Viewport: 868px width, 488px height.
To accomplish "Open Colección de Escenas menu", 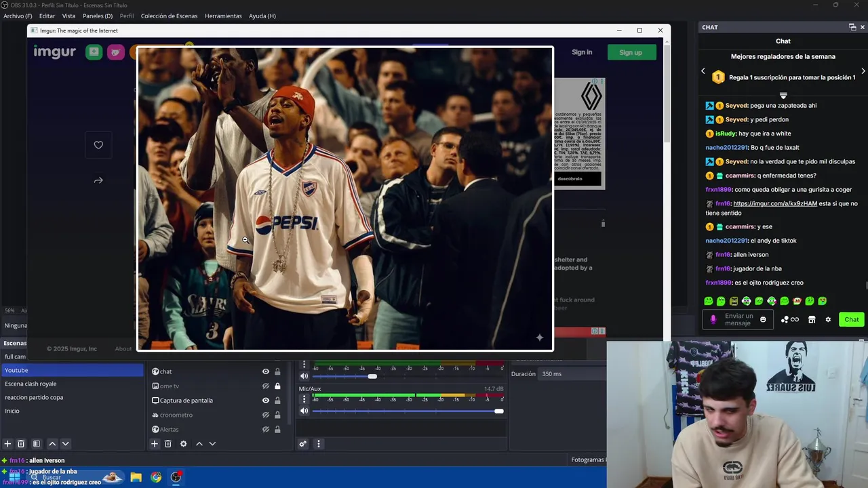I will coord(169,16).
